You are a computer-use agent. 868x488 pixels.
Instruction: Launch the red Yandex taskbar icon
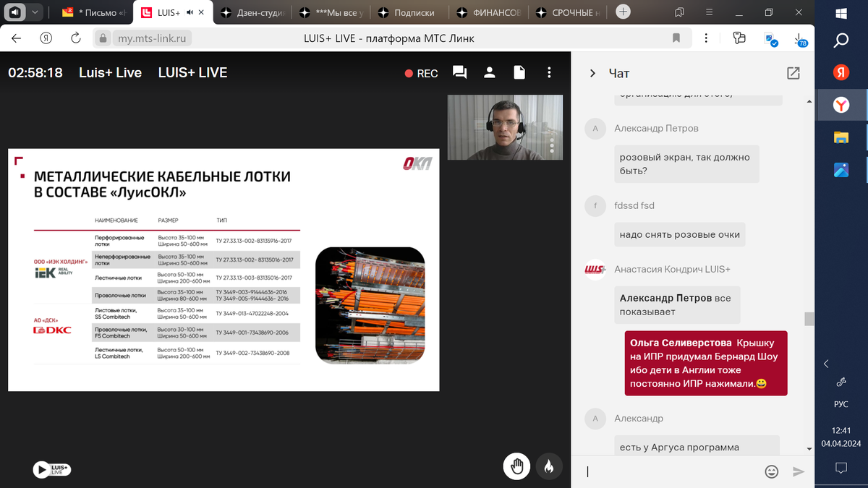tap(841, 72)
